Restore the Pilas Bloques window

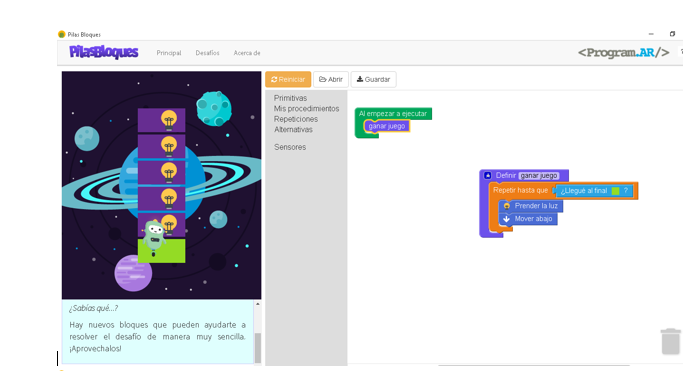click(672, 34)
